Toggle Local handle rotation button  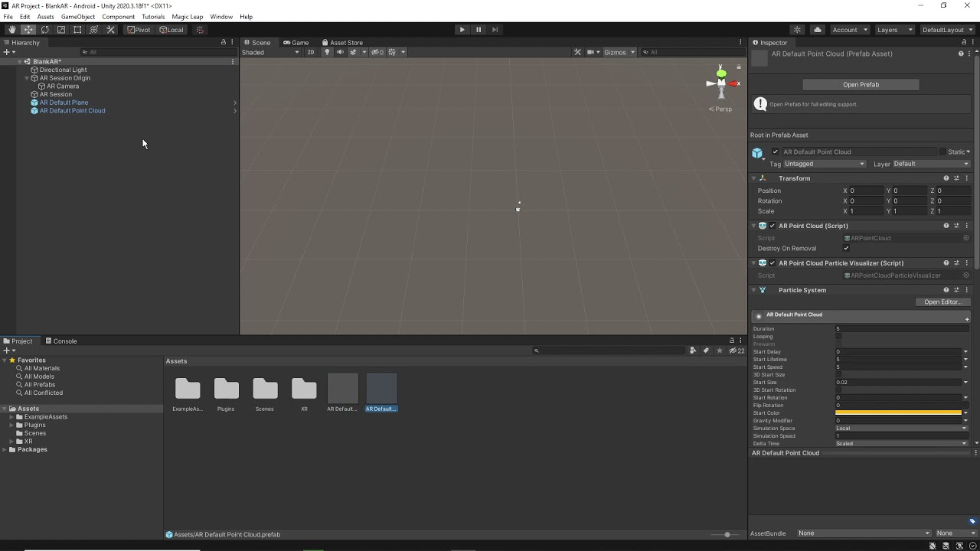(171, 30)
